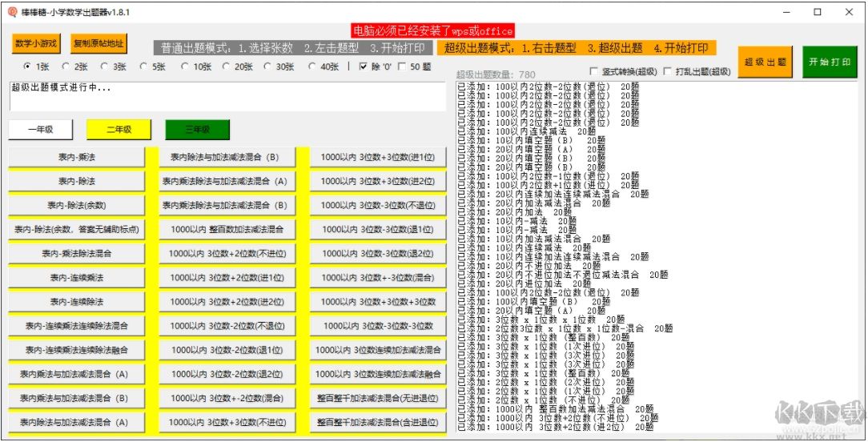The height and width of the screenshot is (442, 868).
Task: Choose 1000以内 3位数-3位数-3位数
Action: tap(378, 326)
